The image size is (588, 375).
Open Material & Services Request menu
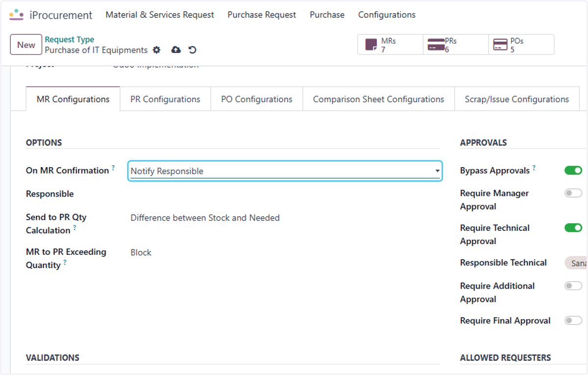(160, 15)
